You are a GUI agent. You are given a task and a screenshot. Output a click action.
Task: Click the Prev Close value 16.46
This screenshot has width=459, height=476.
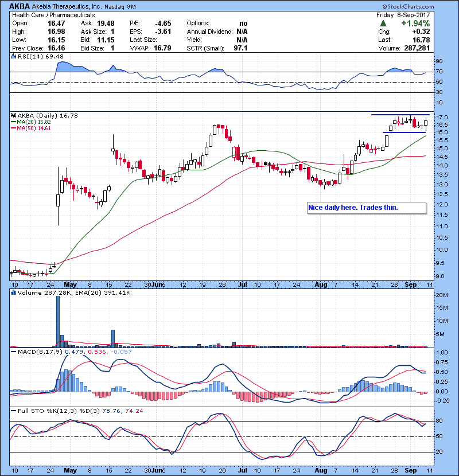(x=56, y=48)
